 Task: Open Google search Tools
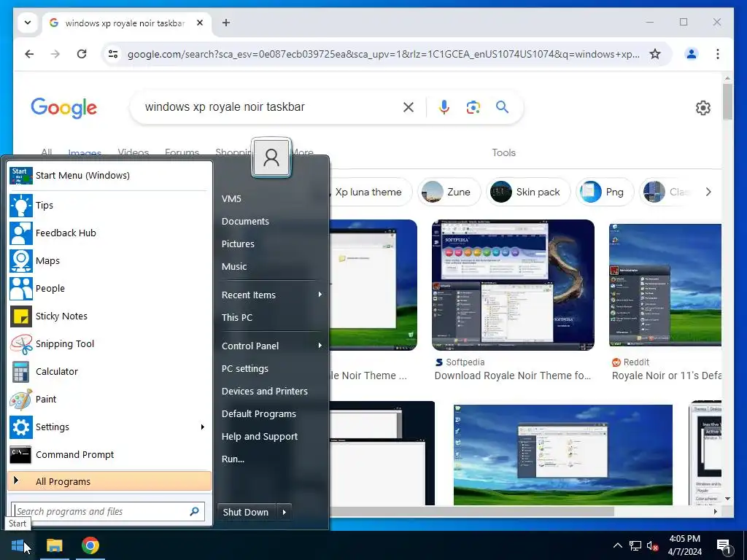coord(503,152)
